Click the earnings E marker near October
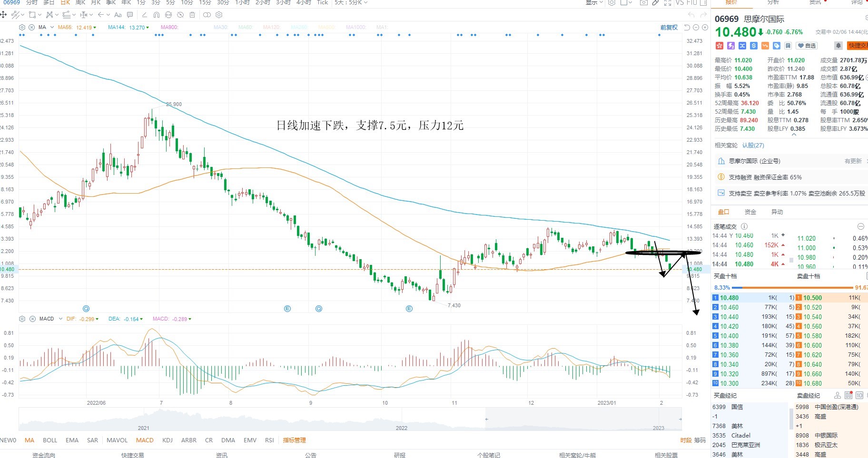 coord(409,309)
